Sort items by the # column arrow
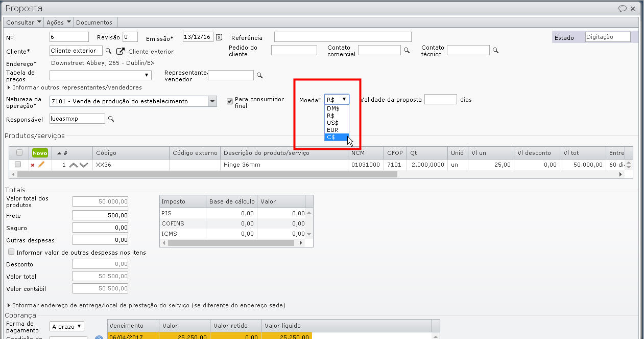The image size is (644, 339). point(59,153)
